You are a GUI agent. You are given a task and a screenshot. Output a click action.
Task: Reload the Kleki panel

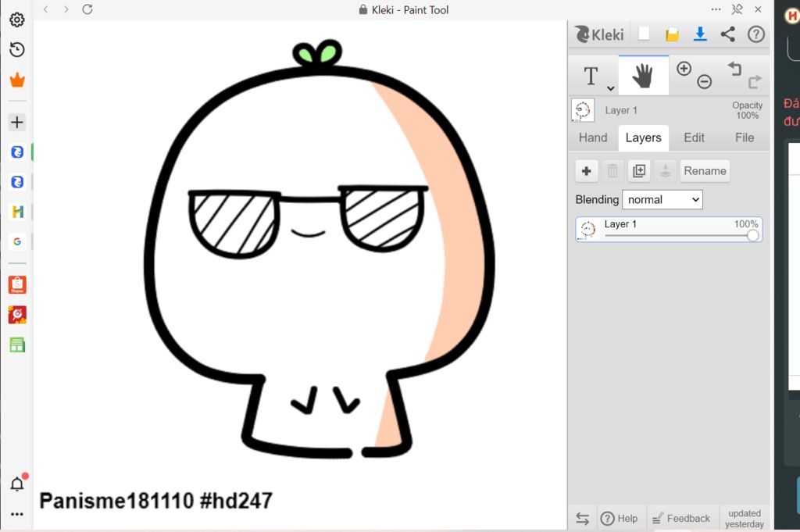(x=87, y=9)
